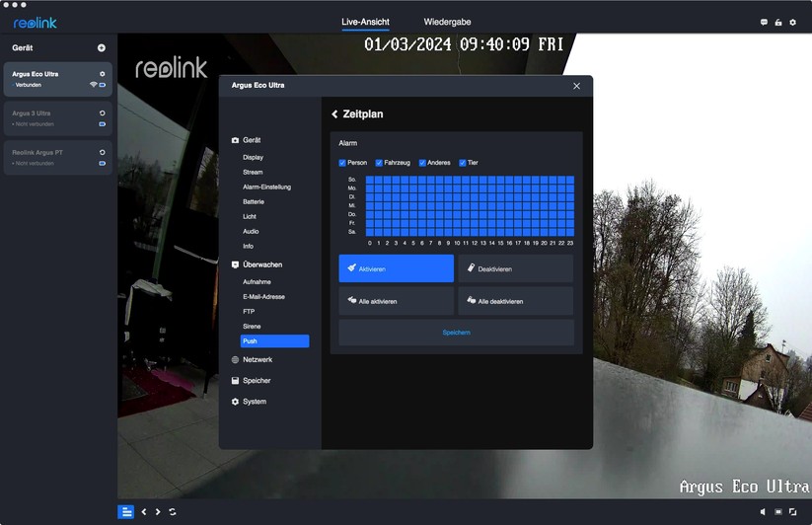This screenshot has height=525, width=812.
Task: Open Info page
Action: point(248,247)
